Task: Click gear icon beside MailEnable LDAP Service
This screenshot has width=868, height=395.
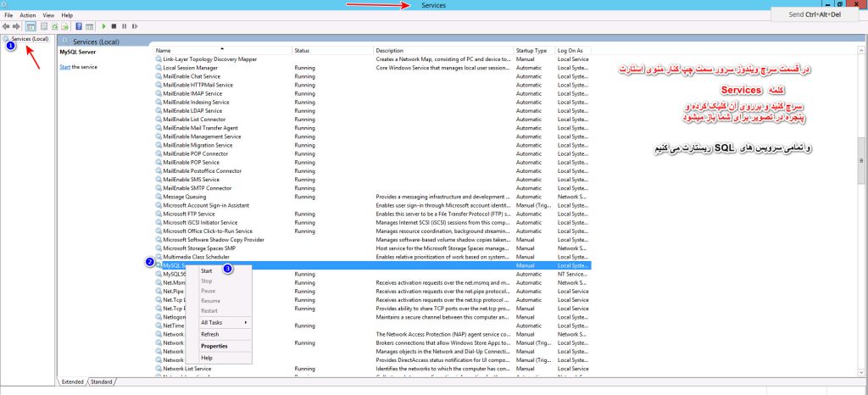Action: [x=159, y=111]
